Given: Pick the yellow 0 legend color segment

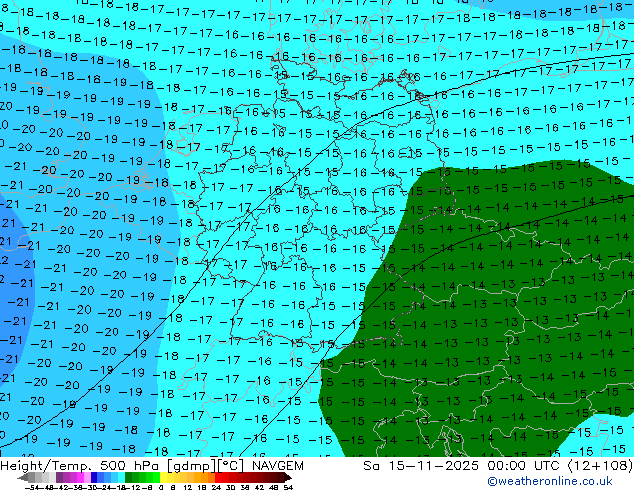Looking at the screenshot, I should (x=164, y=477).
